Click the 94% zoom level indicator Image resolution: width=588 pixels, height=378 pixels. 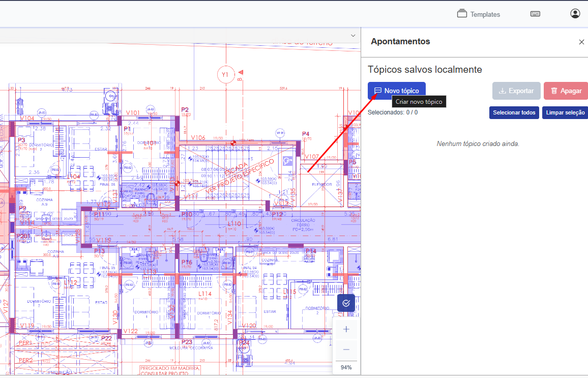click(346, 367)
